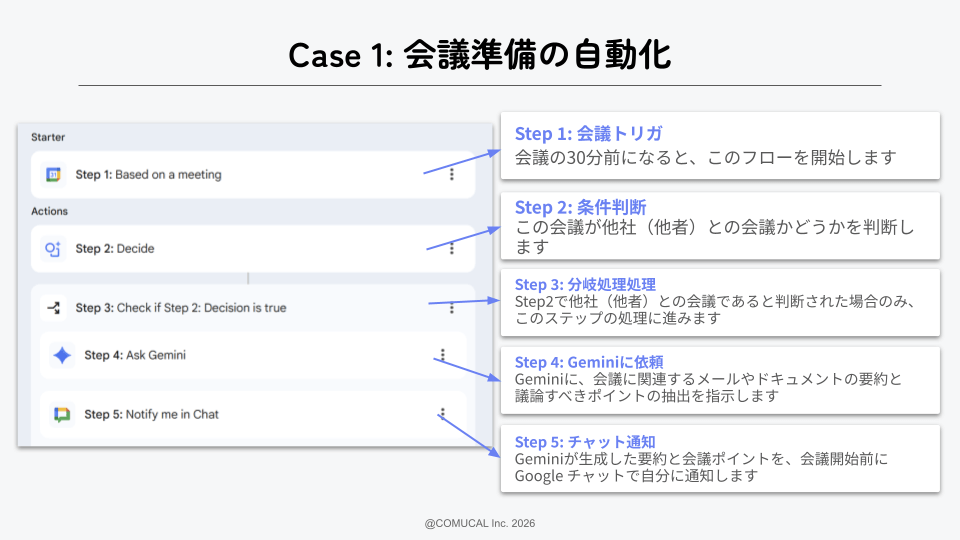Click the Google Chat icon in Step 5
The height and width of the screenshot is (540, 960).
(x=63, y=414)
